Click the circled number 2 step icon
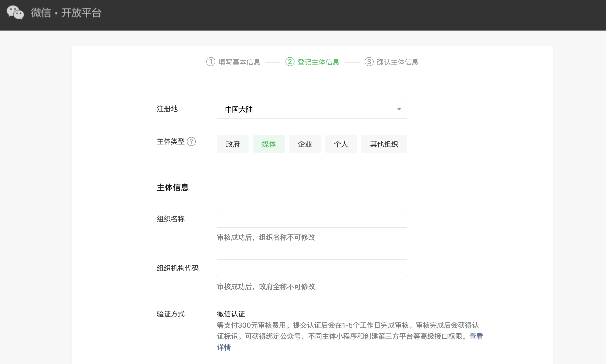606x364 pixels. click(290, 62)
